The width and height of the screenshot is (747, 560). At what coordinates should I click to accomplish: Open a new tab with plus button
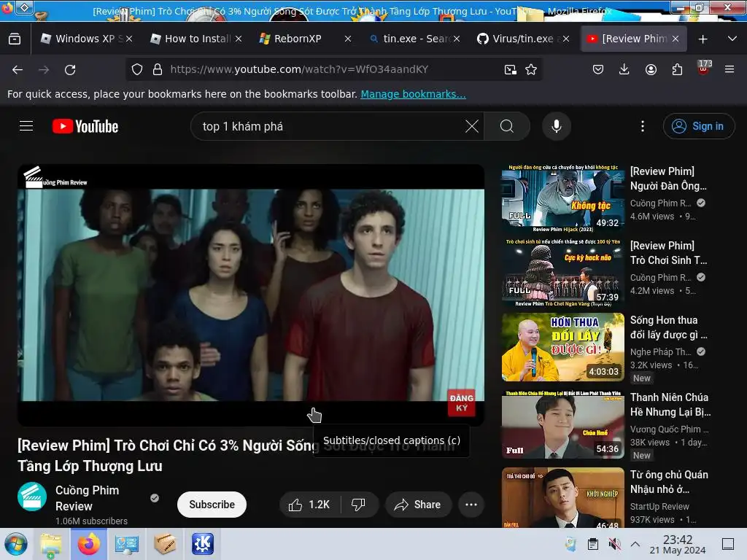point(703,39)
